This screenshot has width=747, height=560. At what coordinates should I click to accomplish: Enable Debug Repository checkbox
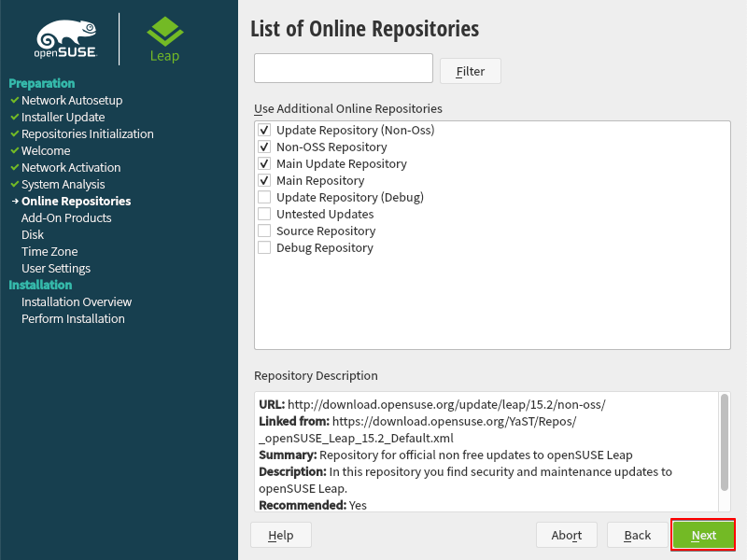pos(264,247)
